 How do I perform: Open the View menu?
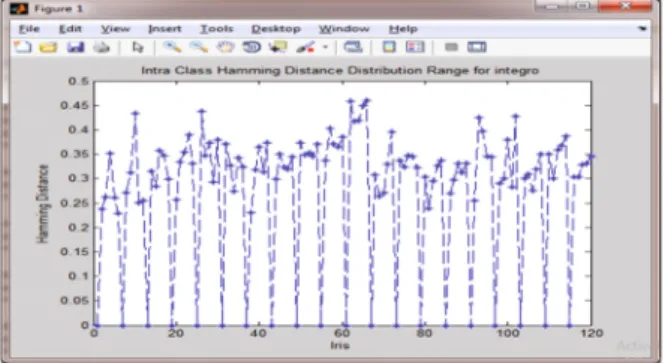[115, 29]
